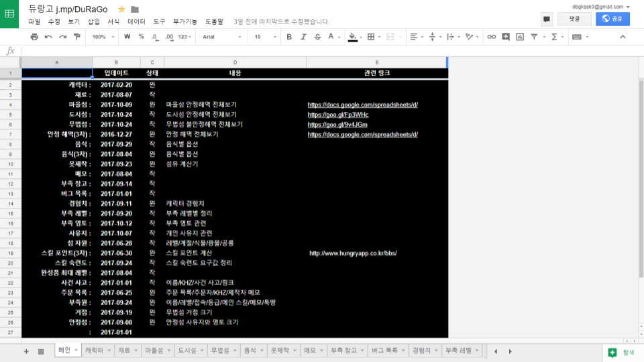Insert a comment
Screen dimensions: 644x362
click(x=506, y=37)
